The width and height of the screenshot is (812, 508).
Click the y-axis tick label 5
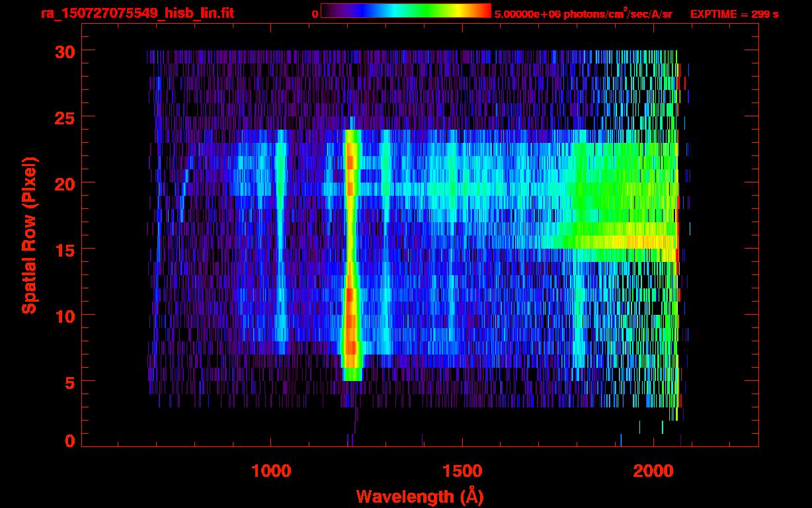point(69,382)
